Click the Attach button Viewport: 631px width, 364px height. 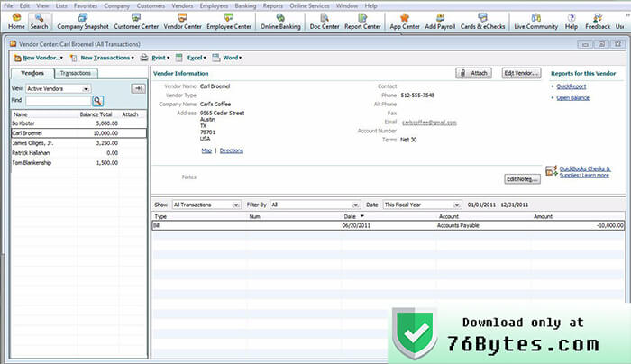[473, 73]
